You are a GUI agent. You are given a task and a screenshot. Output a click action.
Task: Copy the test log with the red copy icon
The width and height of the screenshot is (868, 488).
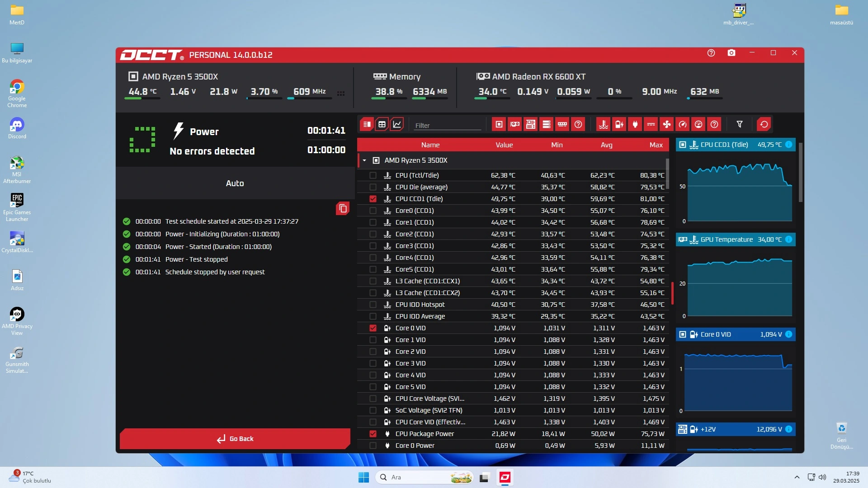click(x=343, y=208)
